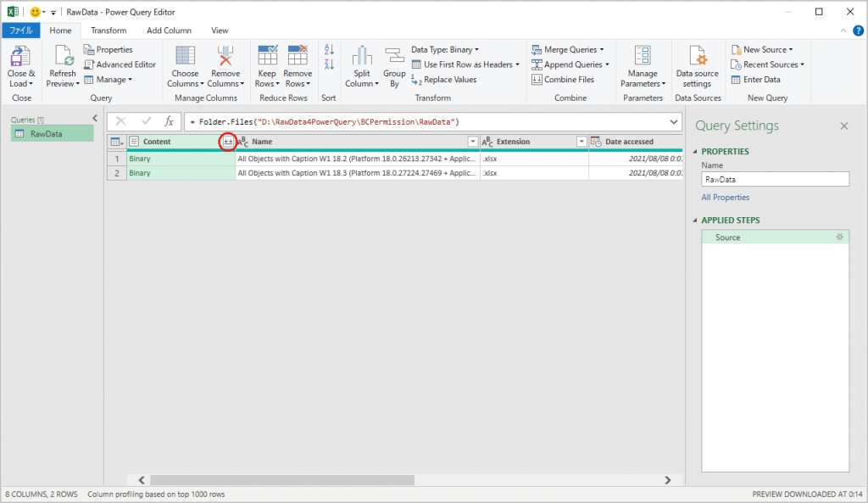This screenshot has width=868, height=503.
Task: Click the Binary cell in row 1
Action: [181, 159]
